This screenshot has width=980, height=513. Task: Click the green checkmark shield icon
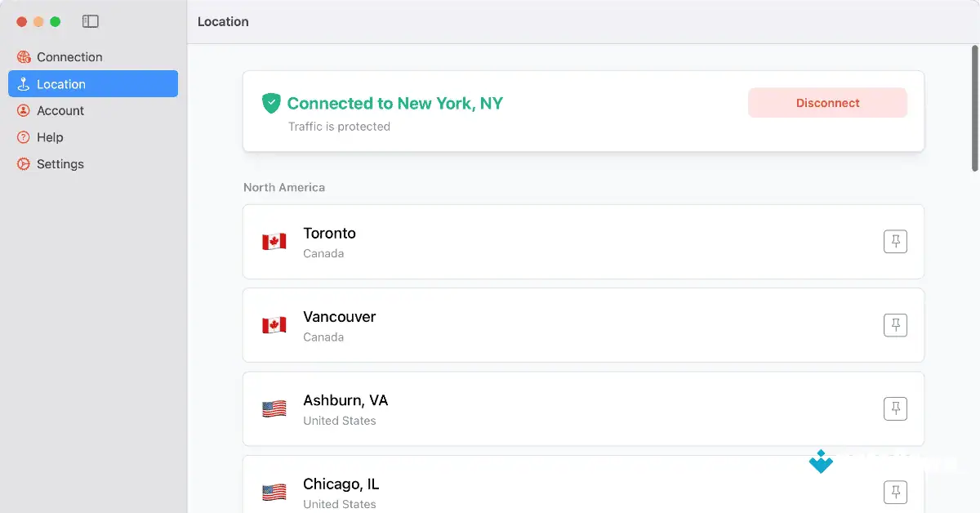pos(271,103)
